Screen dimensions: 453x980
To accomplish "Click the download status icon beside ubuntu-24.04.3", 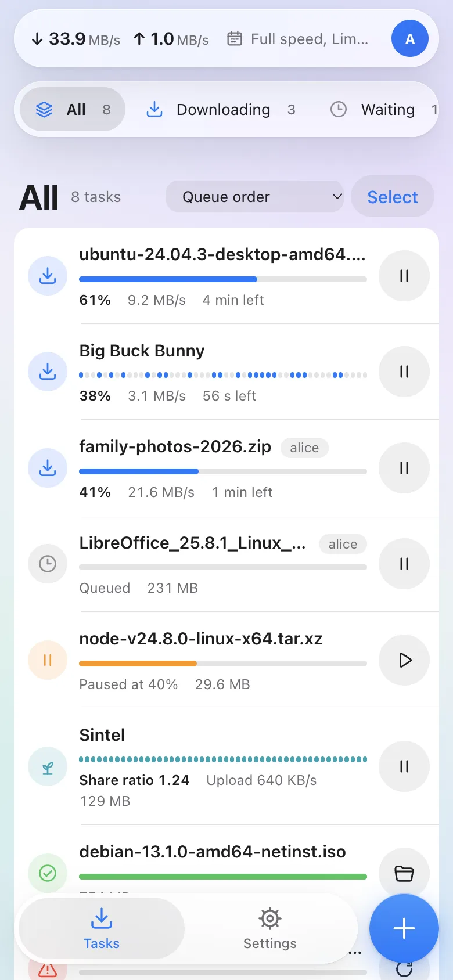I will pyautogui.click(x=48, y=276).
